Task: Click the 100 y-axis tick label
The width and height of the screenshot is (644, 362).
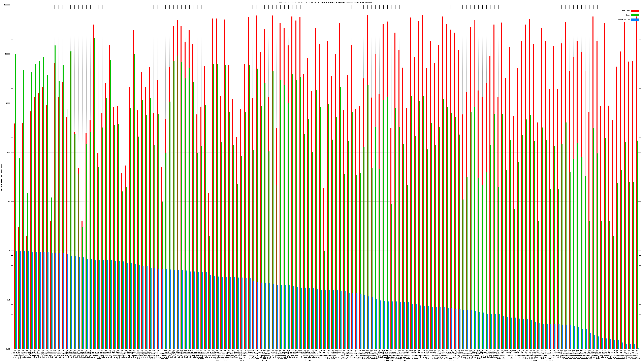Action: click(9, 152)
